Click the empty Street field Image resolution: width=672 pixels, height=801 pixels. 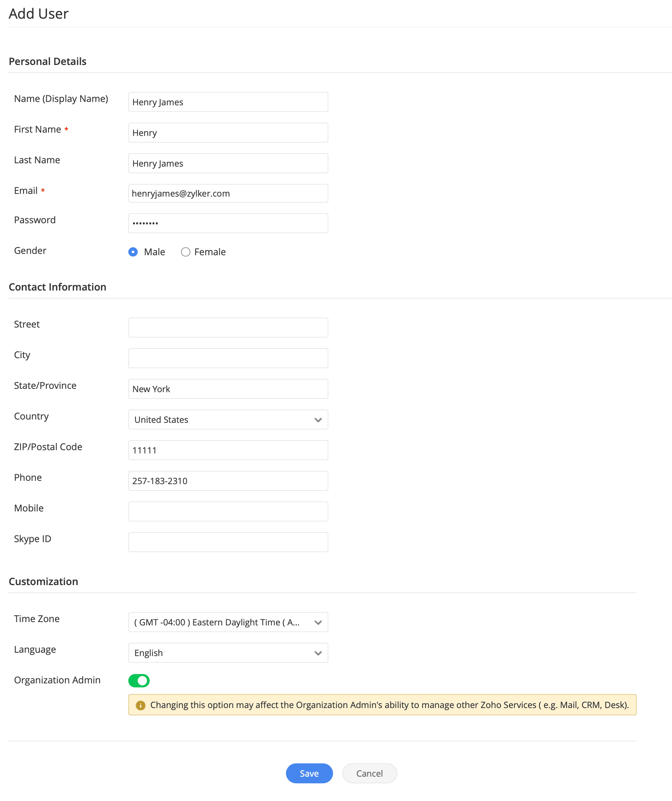[x=228, y=328]
